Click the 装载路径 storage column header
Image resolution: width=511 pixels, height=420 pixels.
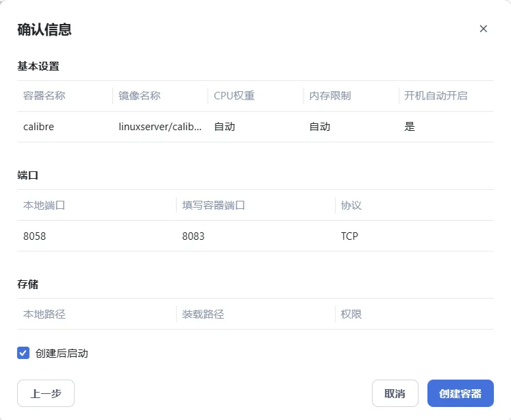tap(203, 314)
